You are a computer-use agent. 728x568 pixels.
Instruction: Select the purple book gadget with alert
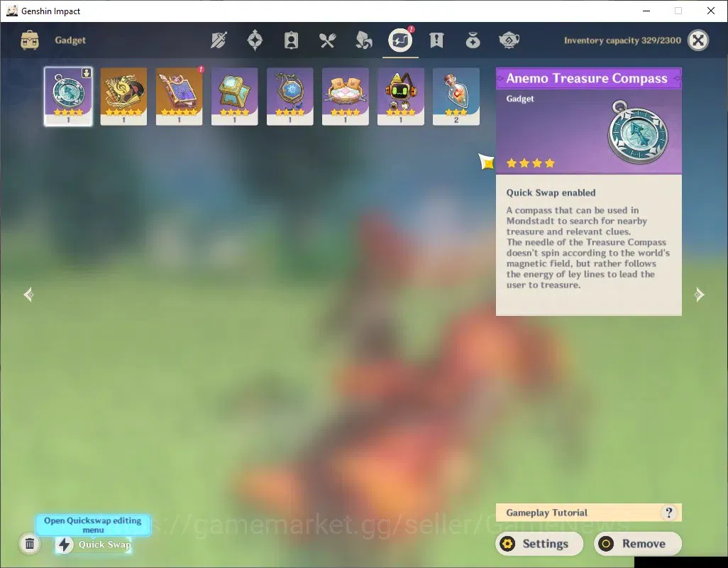(x=180, y=97)
